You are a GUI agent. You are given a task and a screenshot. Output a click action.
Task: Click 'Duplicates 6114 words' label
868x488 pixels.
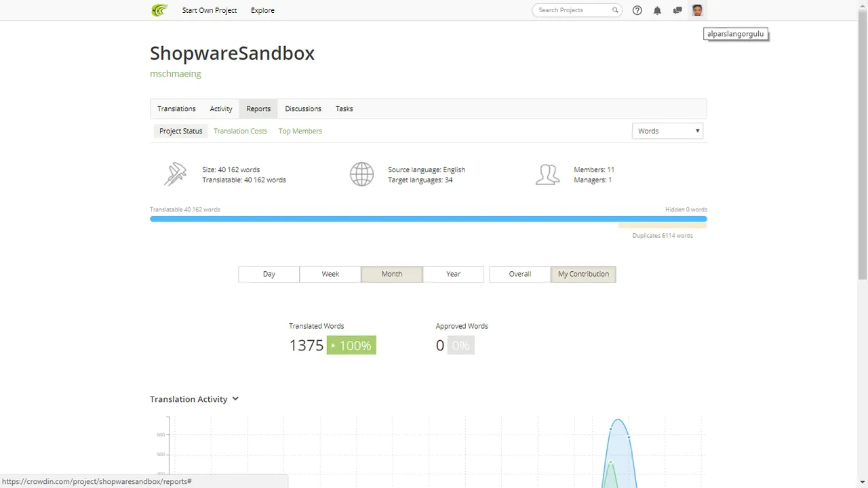663,236
